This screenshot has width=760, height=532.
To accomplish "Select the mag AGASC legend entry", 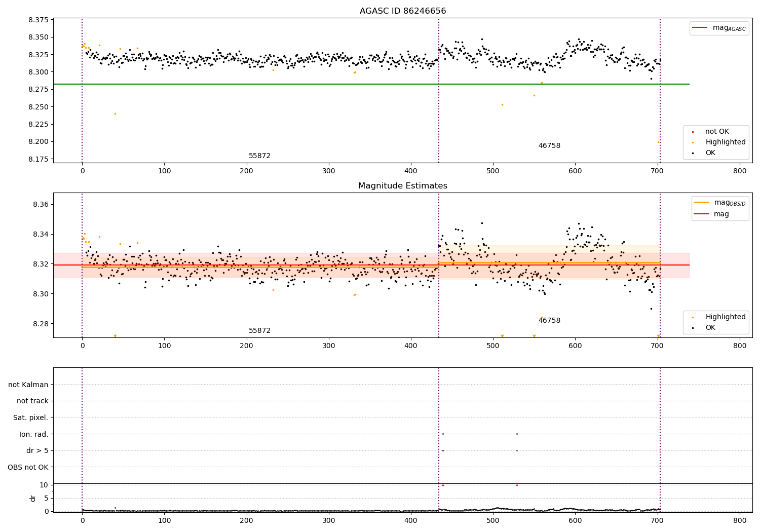I will pos(719,28).
